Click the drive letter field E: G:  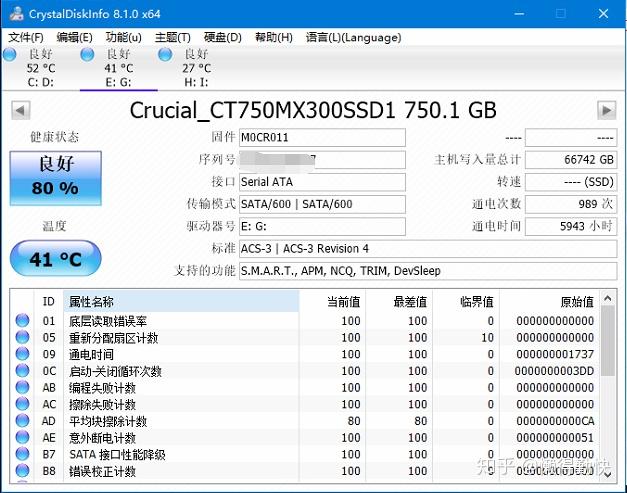(x=322, y=226)
